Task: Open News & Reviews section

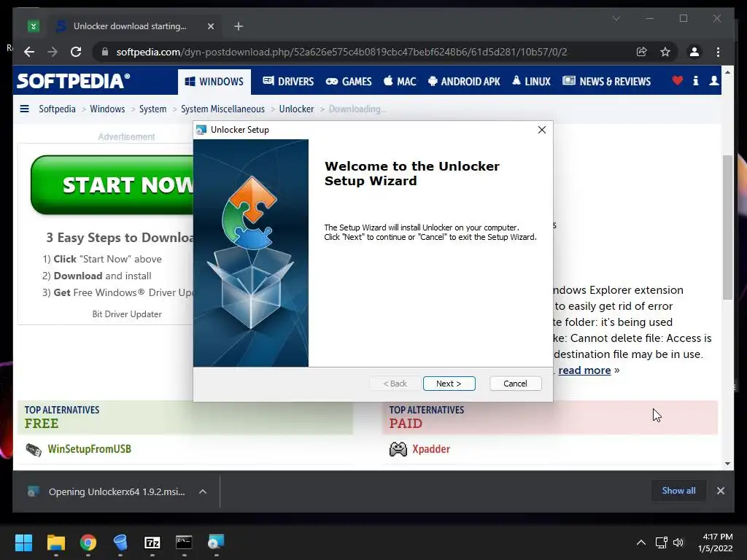Action: [x=606, y=82]
